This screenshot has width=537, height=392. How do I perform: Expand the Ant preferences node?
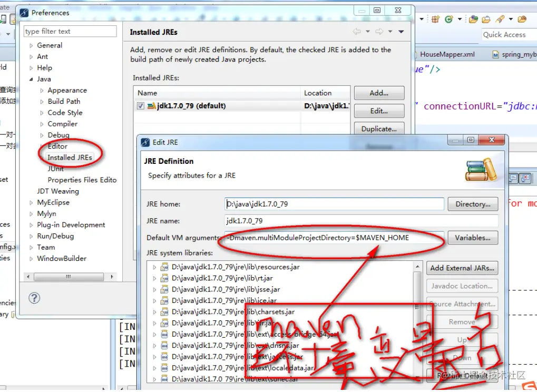click(x=31, y=57)
